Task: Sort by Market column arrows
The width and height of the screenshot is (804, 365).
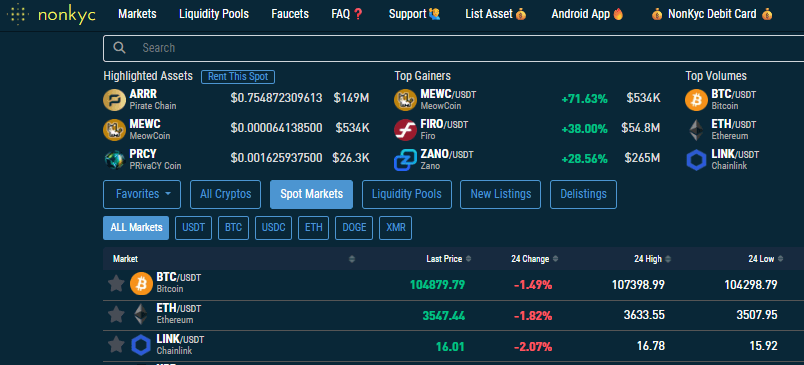Action: coord(352,259)
